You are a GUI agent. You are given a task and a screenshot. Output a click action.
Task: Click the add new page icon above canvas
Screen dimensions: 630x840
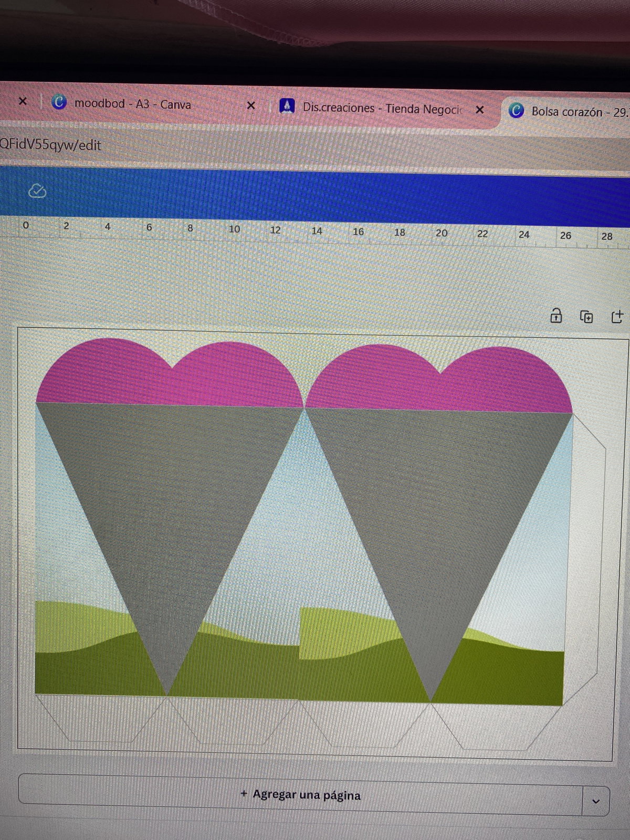point(617,317)
